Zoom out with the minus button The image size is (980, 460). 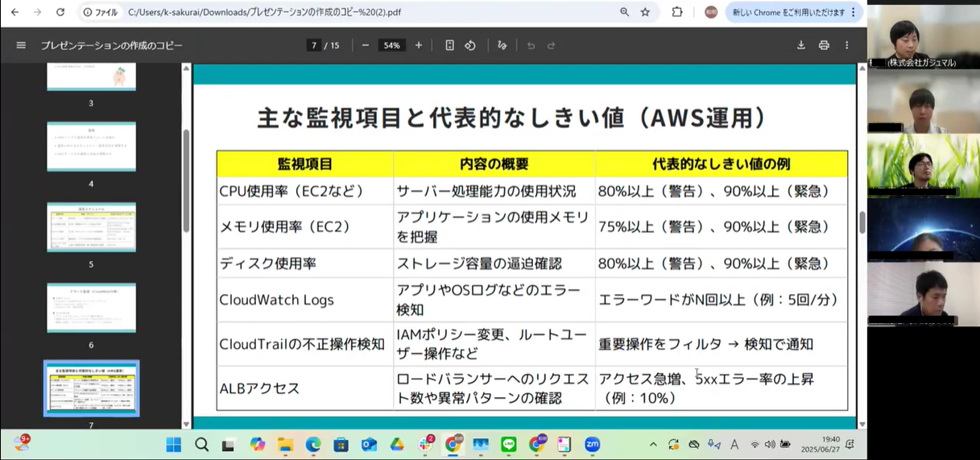coord(365,45)
